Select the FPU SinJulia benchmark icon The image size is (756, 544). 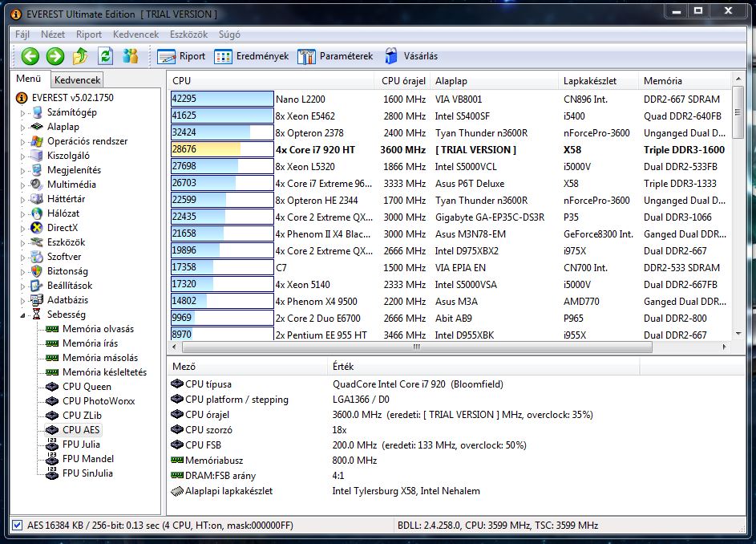tap(51, 473)
